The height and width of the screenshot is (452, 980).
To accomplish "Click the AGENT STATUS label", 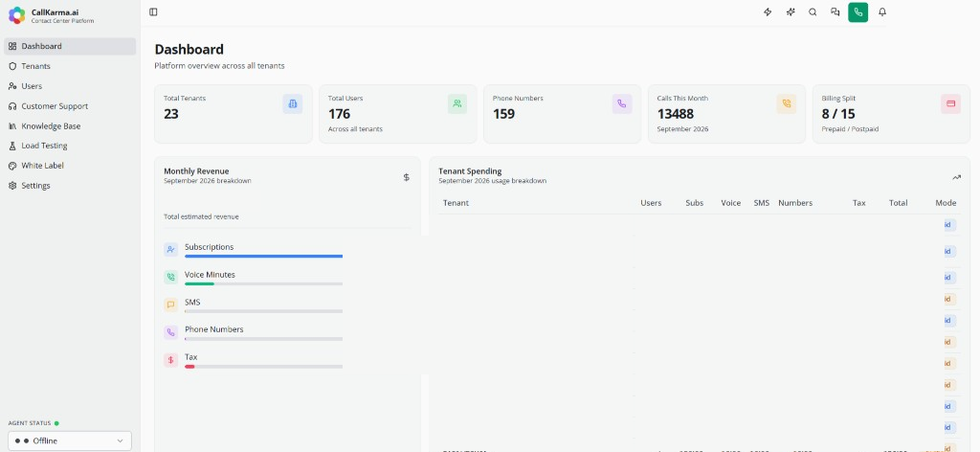I will (x=30, y=423).
